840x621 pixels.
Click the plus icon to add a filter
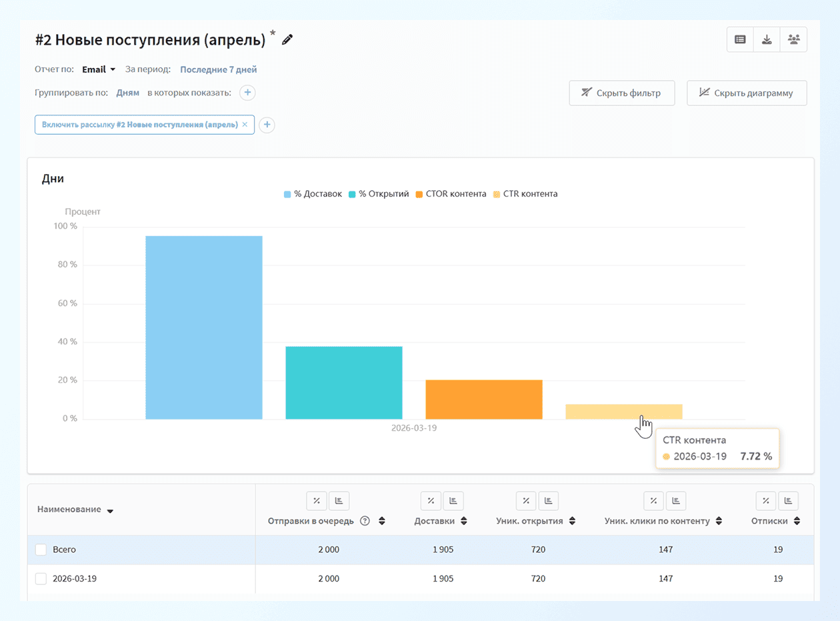267,125
